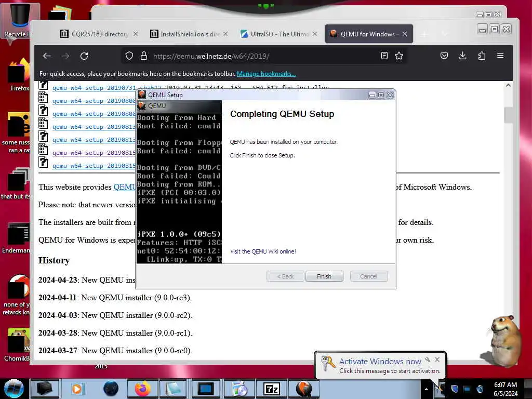Reload the page with the refresh icon
This screenshot has height=399, width=532.
[84, 56]
